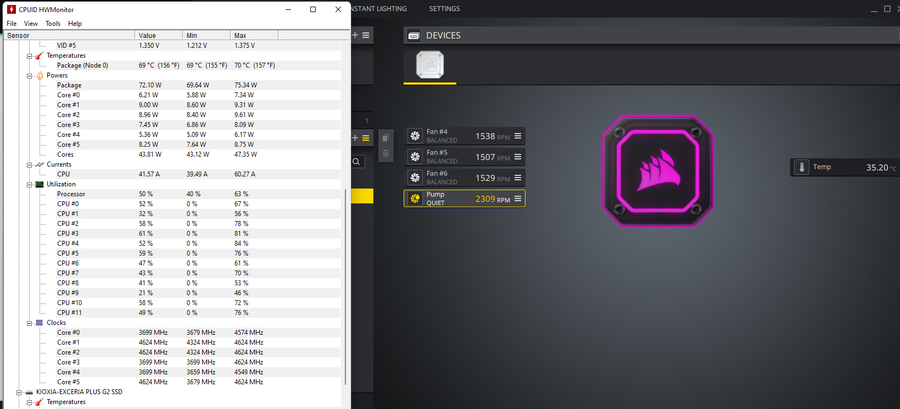The height and width of the screenshot is (409, 900).
Task: Switch to the INSTANT LIGHTING tab in iCUE
Action: (x=378, y=9)
